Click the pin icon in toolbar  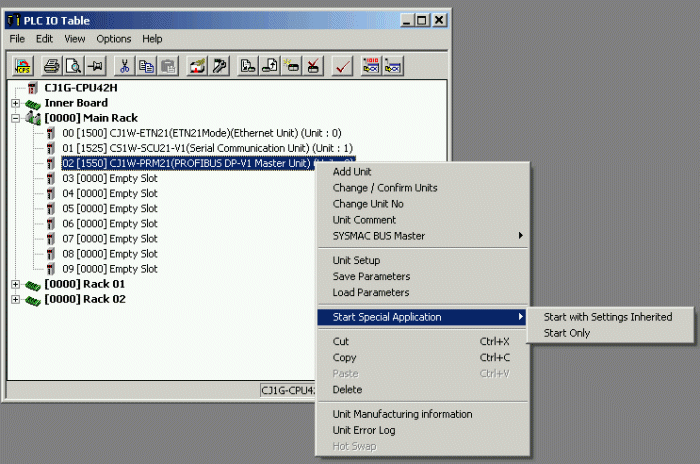click(x=95, y=66)
